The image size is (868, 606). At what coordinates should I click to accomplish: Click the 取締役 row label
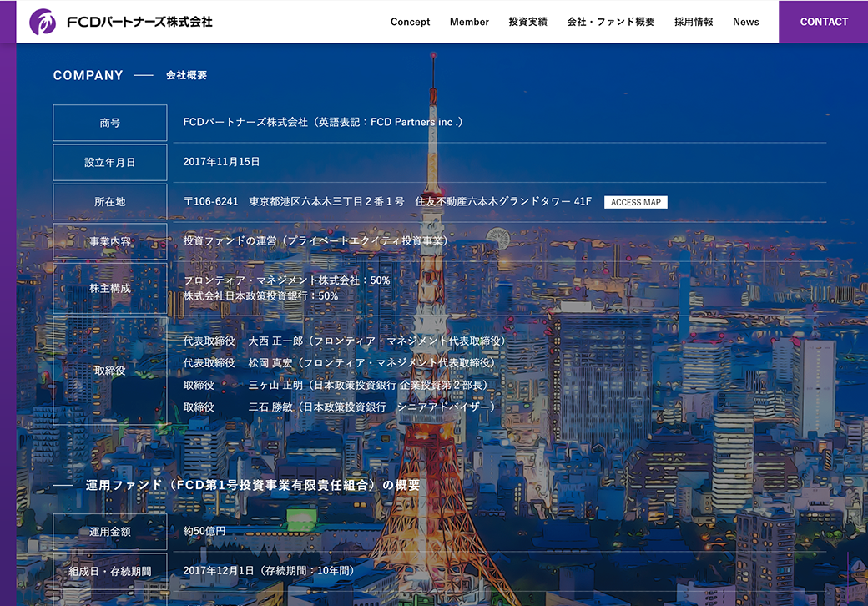coord(109,371)
